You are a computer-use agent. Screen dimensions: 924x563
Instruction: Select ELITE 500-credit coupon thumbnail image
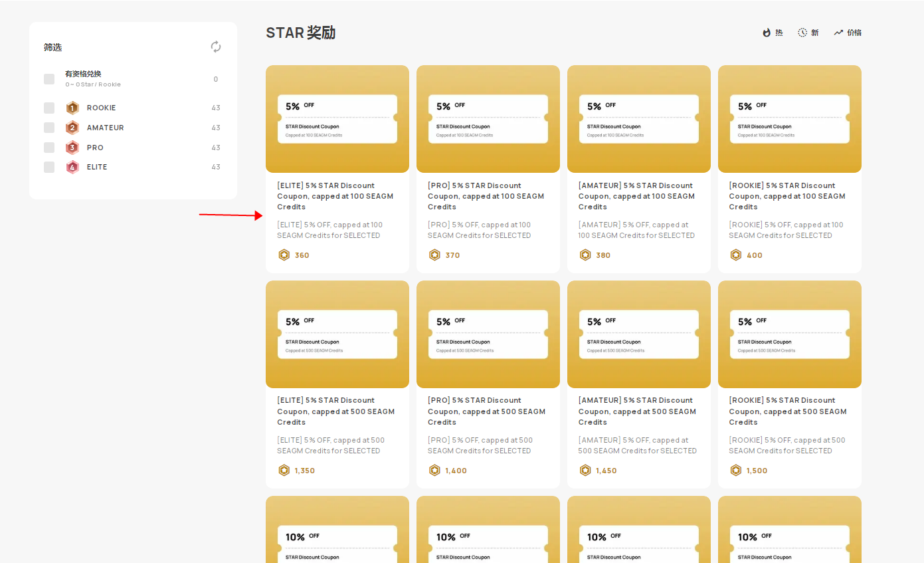337,334
